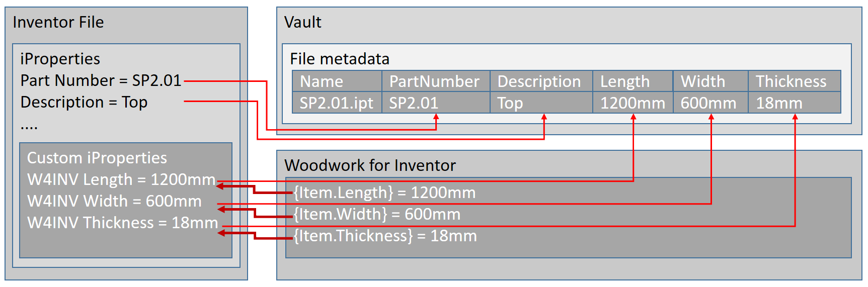
Task: Click the 'Inventor File' heading
Action: coord(58,22)
